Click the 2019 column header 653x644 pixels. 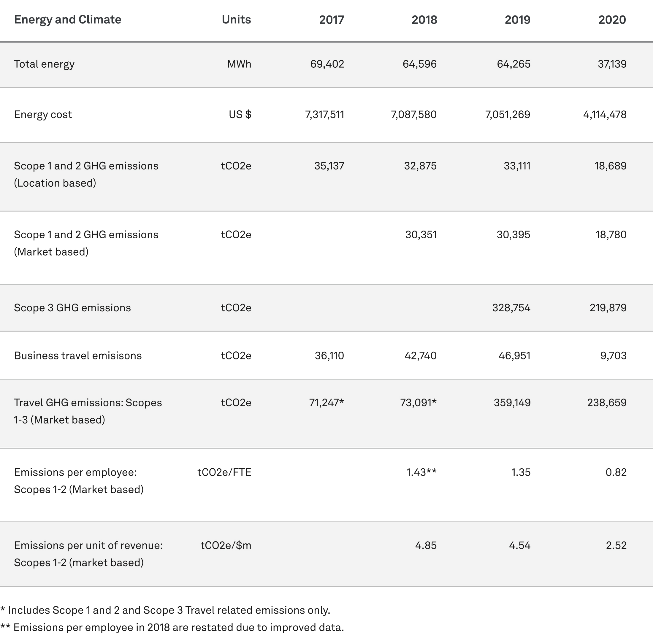[517, 20]
